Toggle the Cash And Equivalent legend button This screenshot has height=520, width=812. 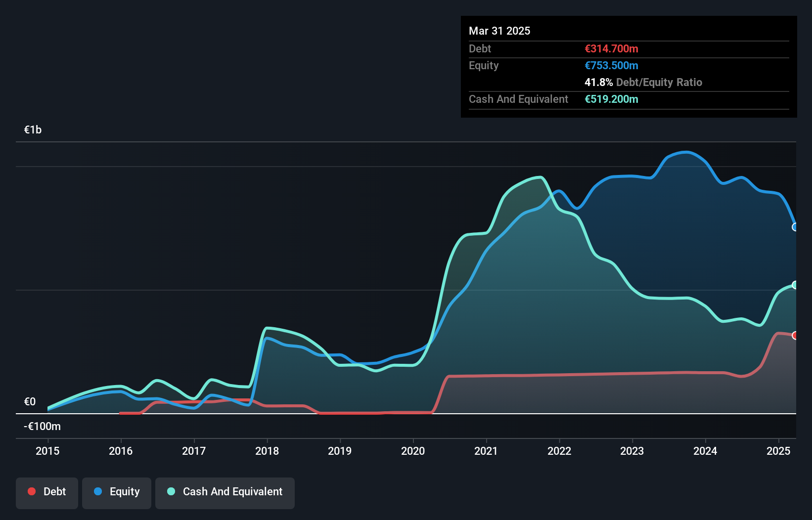tap(225, 493)
